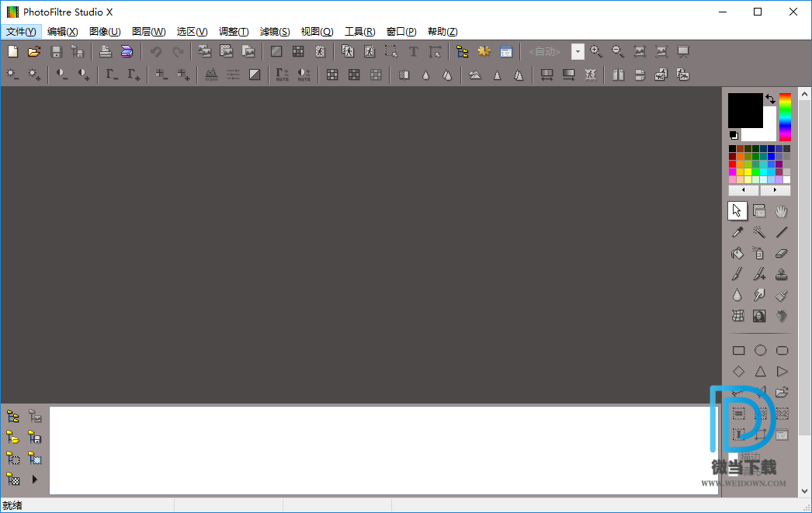Click the Zoom out magnifier icon
812x513 pixels.
click(x=617, y=51)
